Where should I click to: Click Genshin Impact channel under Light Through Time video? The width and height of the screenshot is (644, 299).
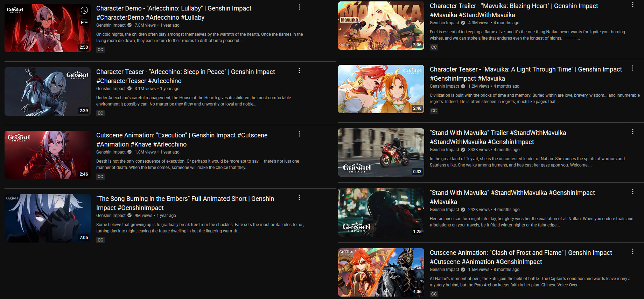click(444, 86)
